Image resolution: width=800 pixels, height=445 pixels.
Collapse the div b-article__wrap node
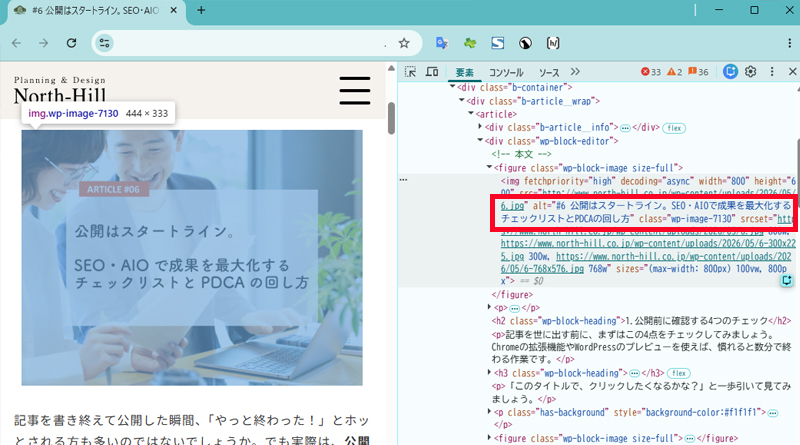click(x=462, y=101)
